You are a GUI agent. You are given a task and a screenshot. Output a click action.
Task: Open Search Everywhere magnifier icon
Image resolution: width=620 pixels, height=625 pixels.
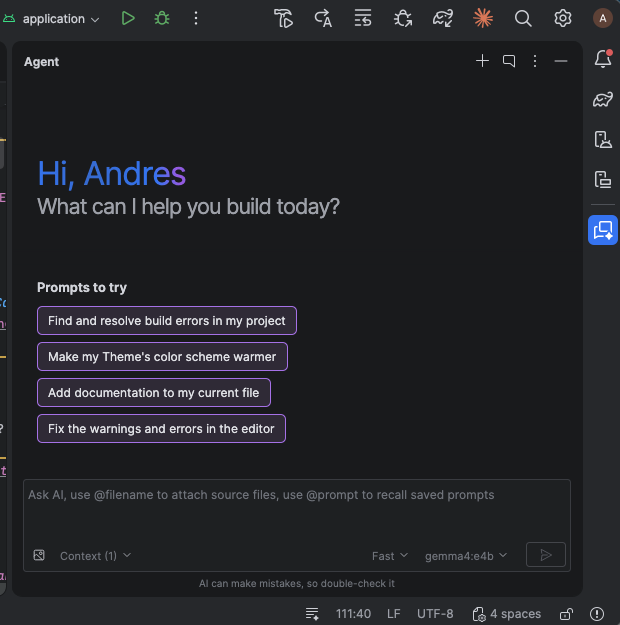click(x=523, y=18)
